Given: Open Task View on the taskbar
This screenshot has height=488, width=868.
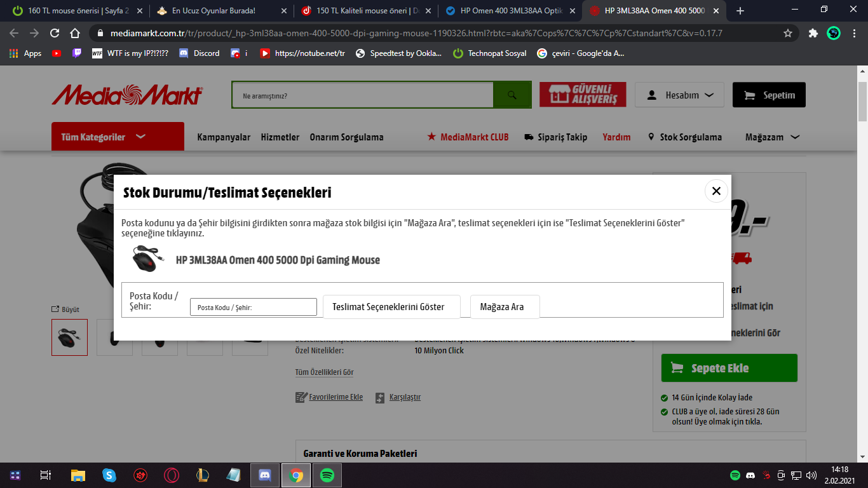Looking at the screenshot, I should (46, 475).
